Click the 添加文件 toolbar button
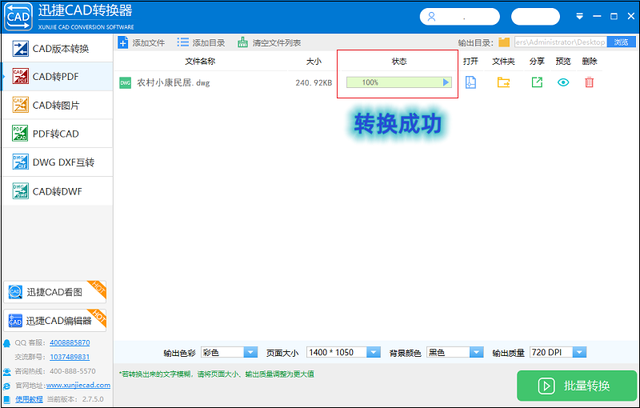The height and width of the screenshot is (408, 640). tap(141, 42)
